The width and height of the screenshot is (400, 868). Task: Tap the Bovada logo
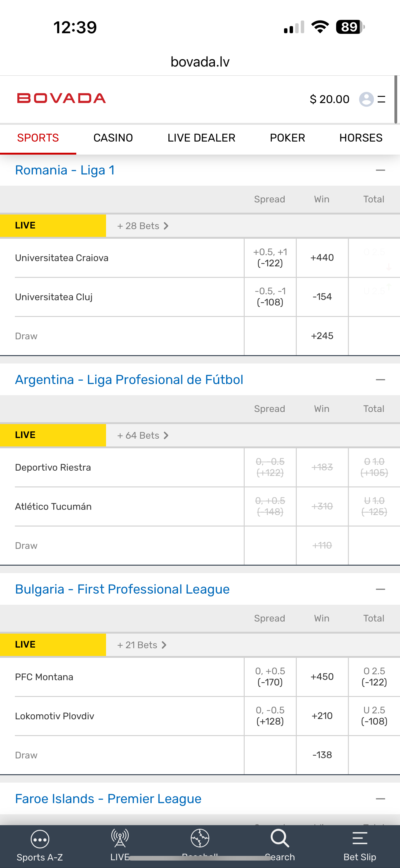(62, 98)
